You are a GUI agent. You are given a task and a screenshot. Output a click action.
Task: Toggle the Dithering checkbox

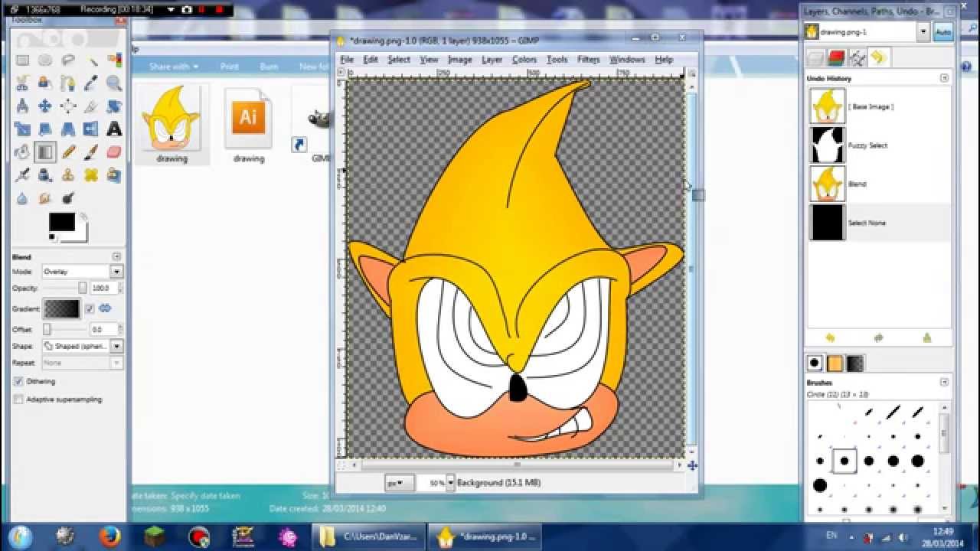tap(18, 381)
